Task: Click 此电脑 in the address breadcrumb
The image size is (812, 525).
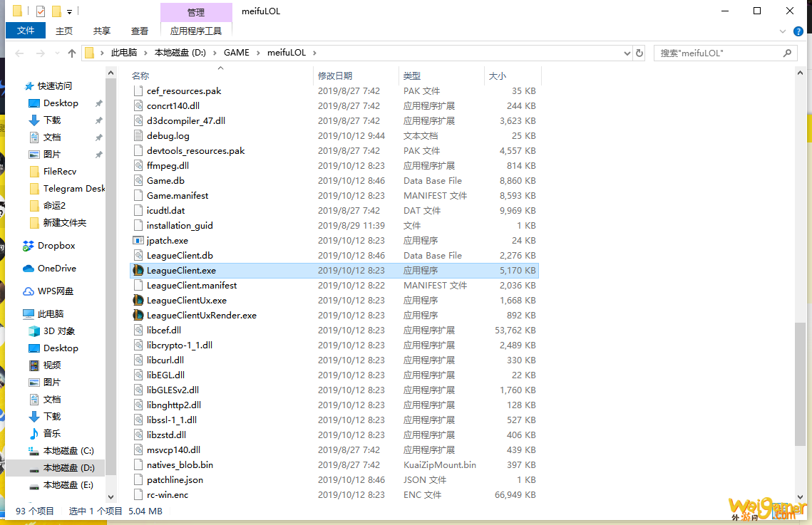Action: pyautogui.click(x=124, y=53)
